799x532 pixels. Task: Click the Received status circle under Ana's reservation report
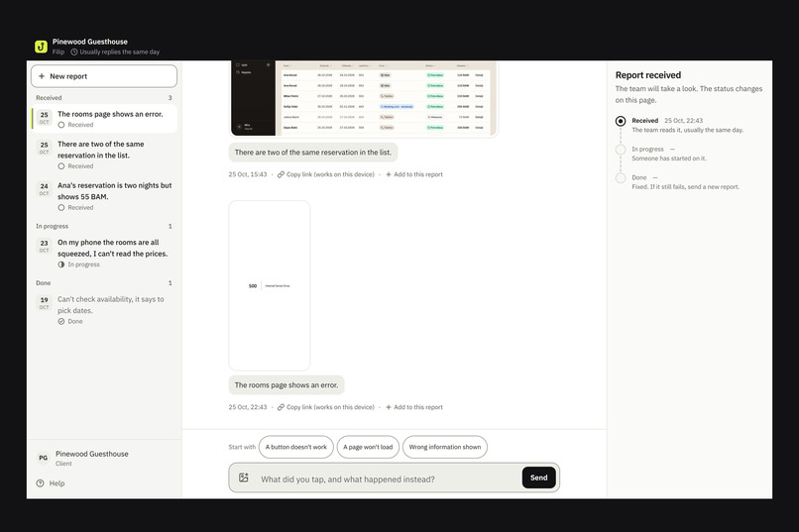(x=61, y=208)
